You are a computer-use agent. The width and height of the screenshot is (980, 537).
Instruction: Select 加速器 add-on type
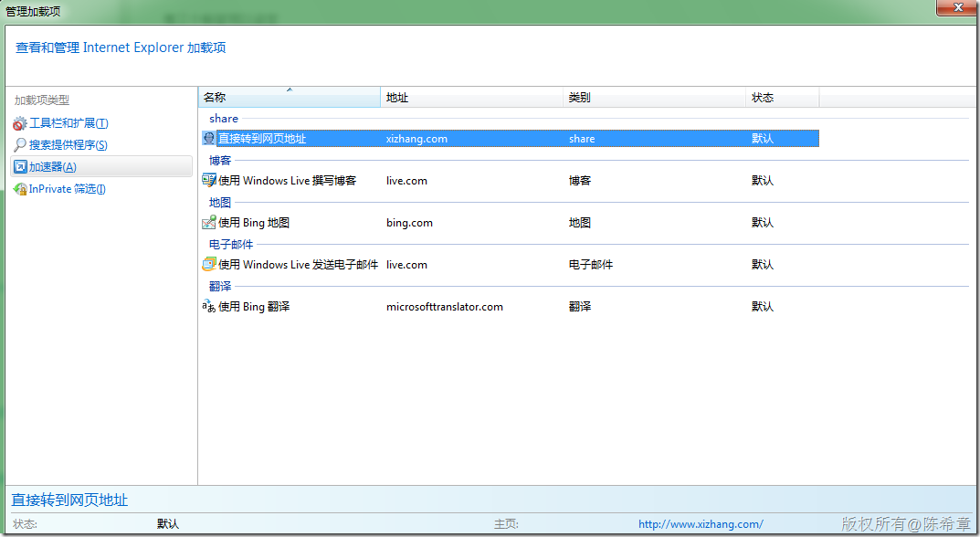point(101,167)
